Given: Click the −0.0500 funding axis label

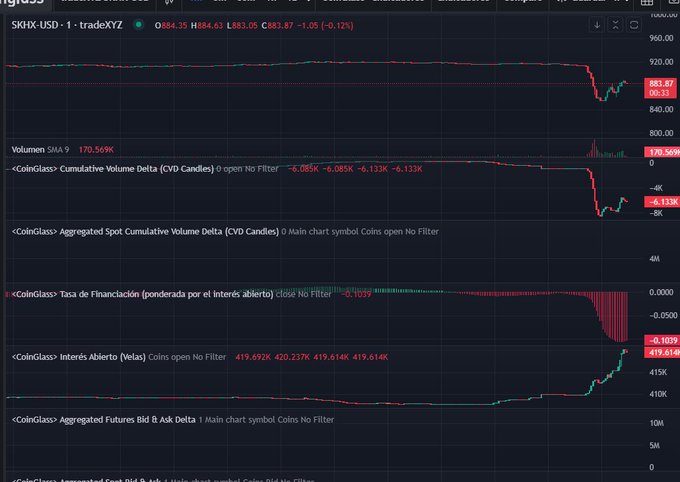Looking at the screenshot, I should (663, 315).
